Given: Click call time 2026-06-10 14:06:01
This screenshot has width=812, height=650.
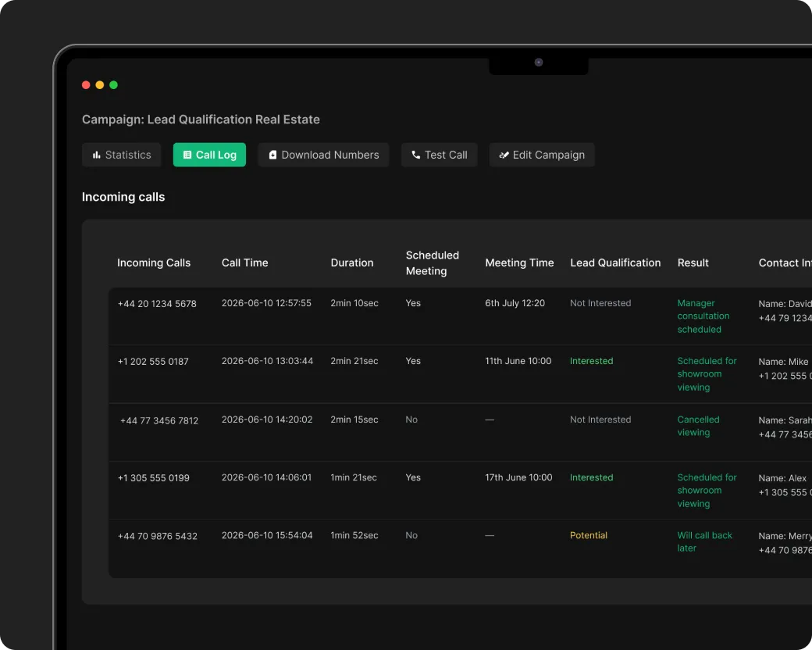Looking at the screenshot, I should point(267,477).
